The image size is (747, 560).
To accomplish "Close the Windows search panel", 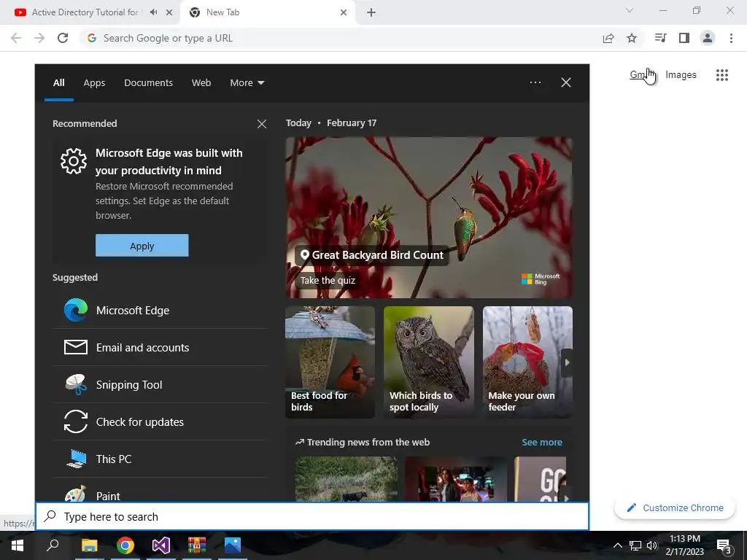I will [566, 82].
